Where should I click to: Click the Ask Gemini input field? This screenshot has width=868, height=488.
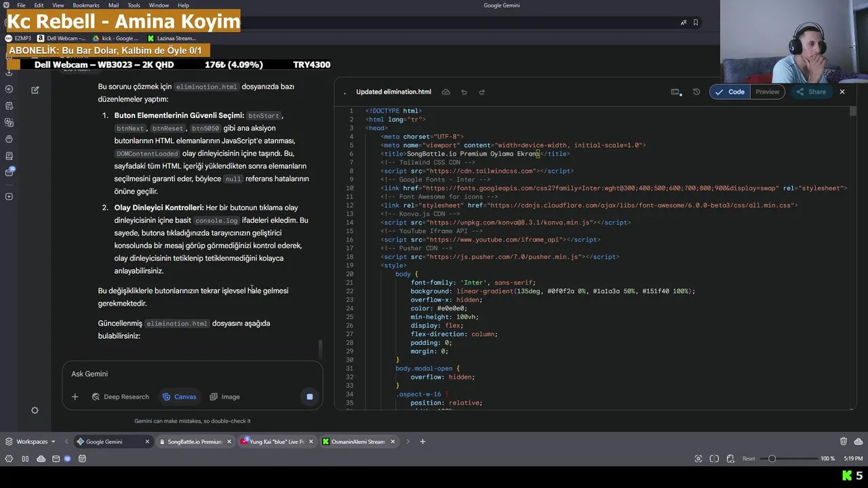coord(193,374)
